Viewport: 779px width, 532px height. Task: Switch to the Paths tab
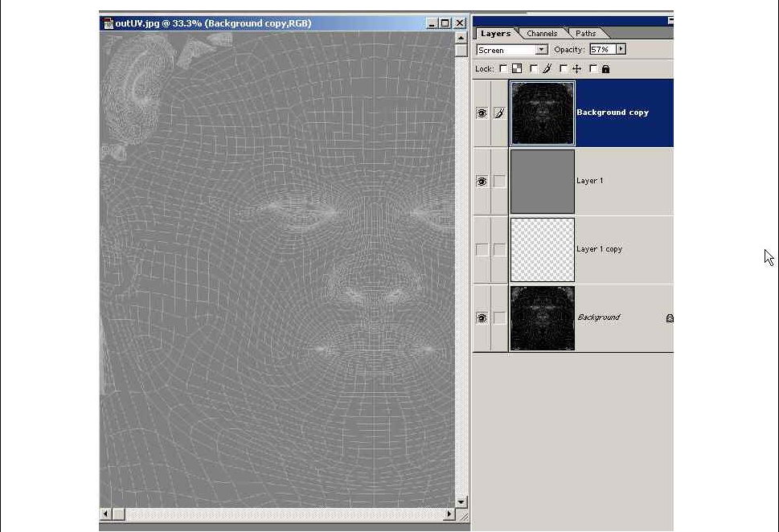pyautogui.click(x=585, y=33)
